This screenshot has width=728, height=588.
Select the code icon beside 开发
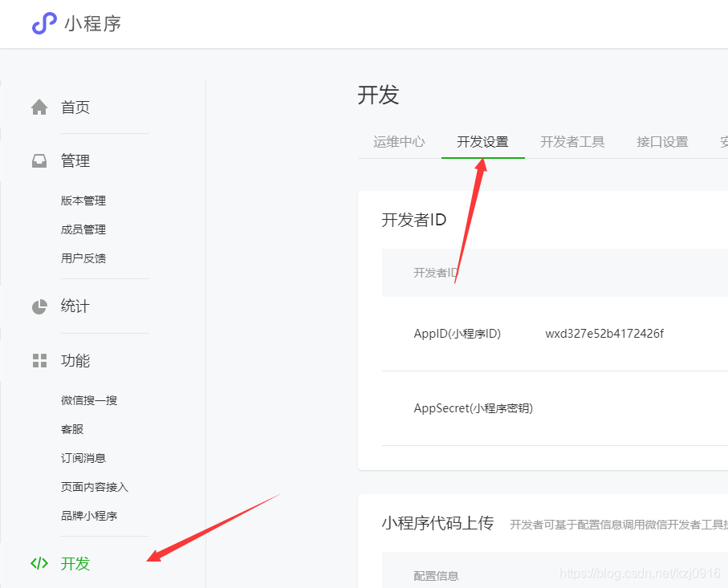(39, 563)
